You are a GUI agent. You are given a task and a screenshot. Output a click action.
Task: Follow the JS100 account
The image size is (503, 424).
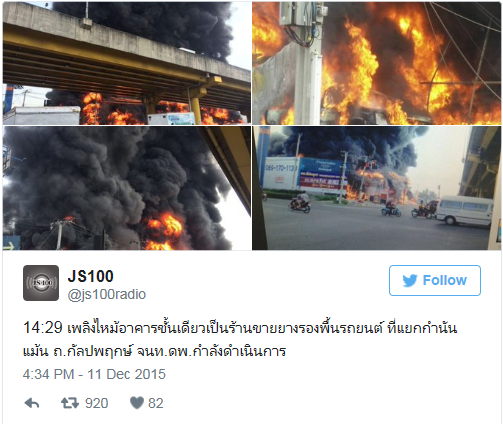(435, 280)
